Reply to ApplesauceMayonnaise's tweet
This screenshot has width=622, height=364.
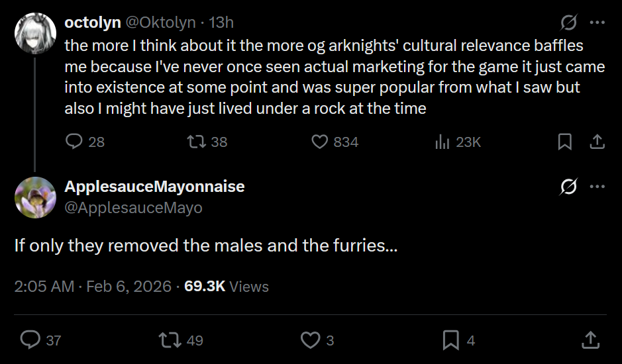coord(30,340)
